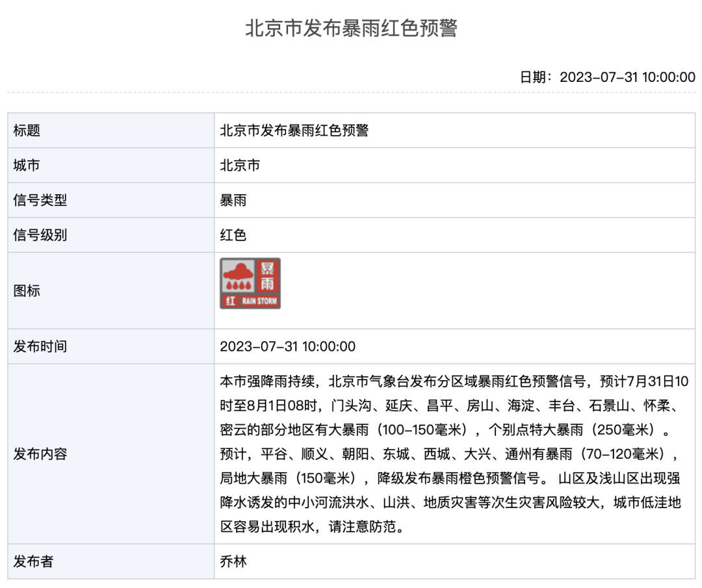This screenshot has height=588, width=702.
Task: Select the 日期 timestamp above the table
Action: [607, 77]
